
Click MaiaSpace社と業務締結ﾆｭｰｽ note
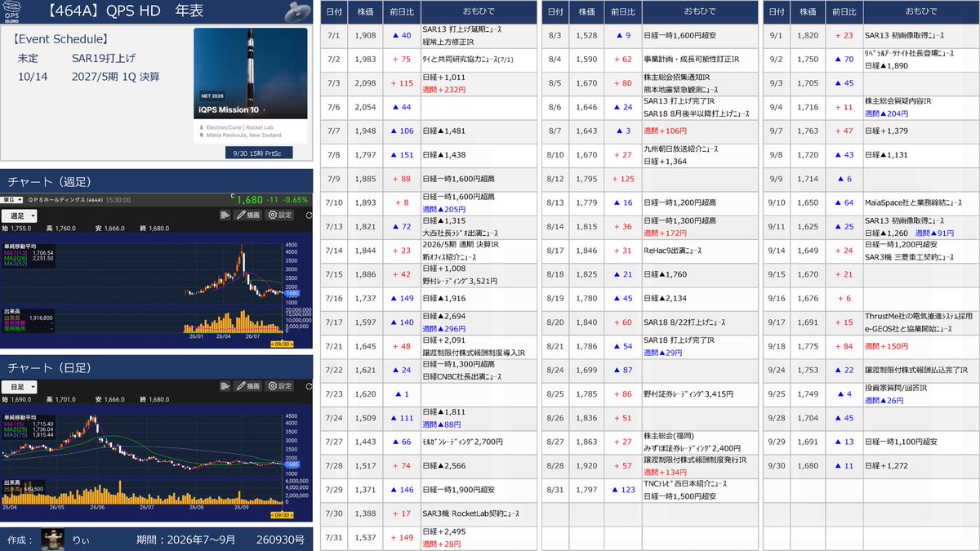click(x=914, y=202)
